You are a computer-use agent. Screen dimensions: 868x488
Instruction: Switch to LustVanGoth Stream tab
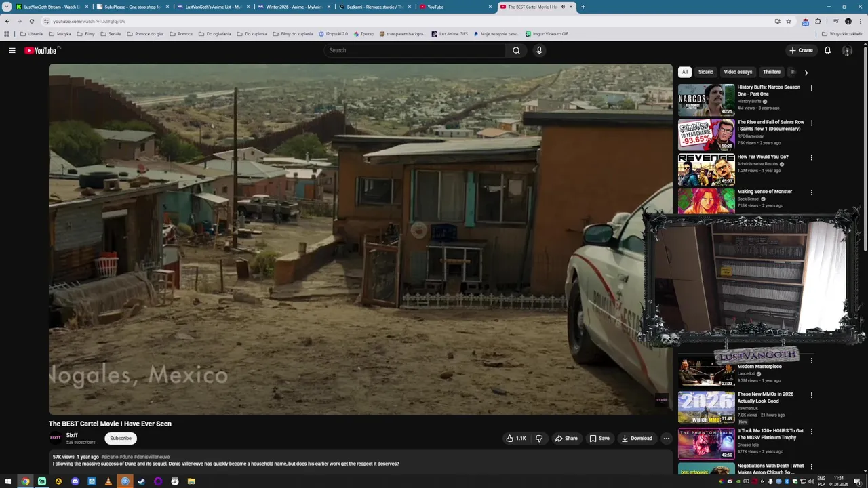pyautogui.click(x=51, y=7)
